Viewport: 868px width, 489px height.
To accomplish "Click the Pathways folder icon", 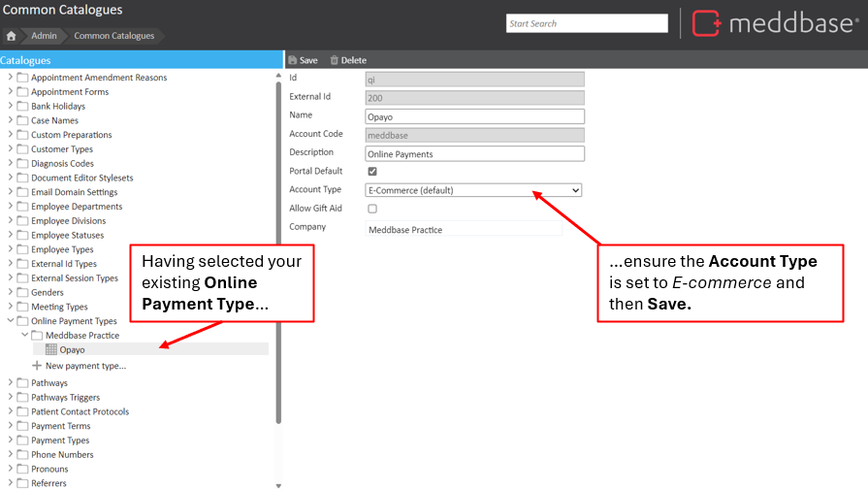I will point(22,383).
